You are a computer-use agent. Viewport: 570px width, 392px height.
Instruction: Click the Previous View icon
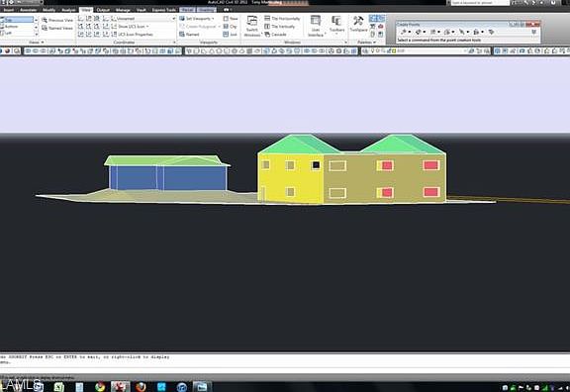click(45, 21)
